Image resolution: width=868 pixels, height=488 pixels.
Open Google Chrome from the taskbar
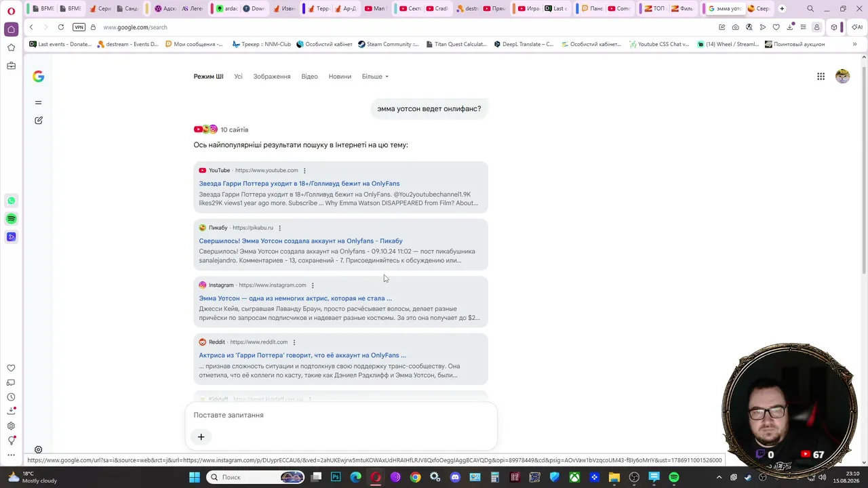point(415,477)
